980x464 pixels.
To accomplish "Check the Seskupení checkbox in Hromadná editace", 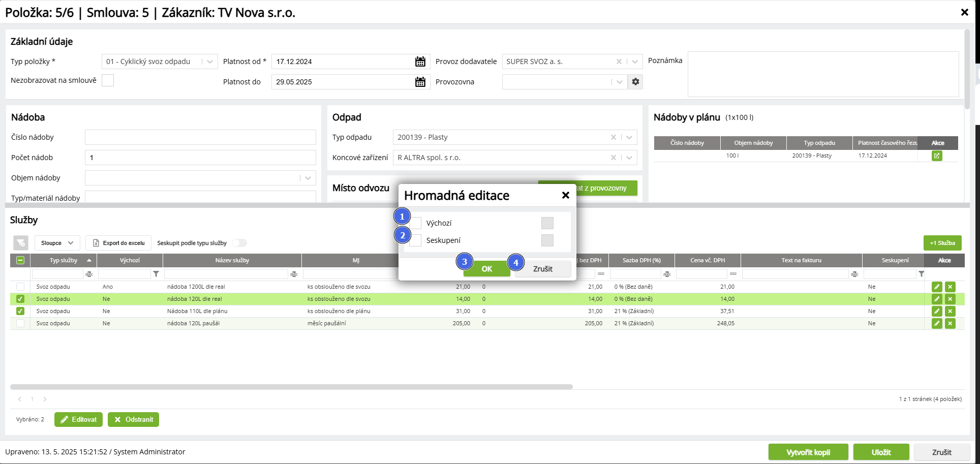I will (x=416, y=240).
